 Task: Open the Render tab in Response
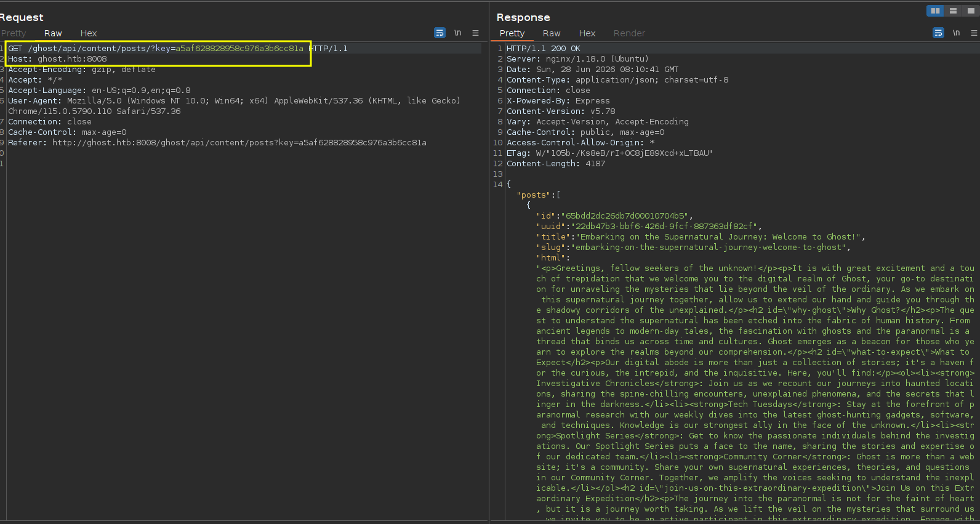click(x=629, y=33)
